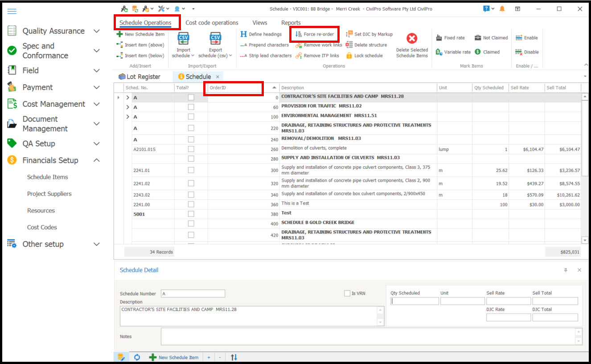Pin the Schedule Detail panel
This screenshot has height=364, width=591.
point(566,270)
